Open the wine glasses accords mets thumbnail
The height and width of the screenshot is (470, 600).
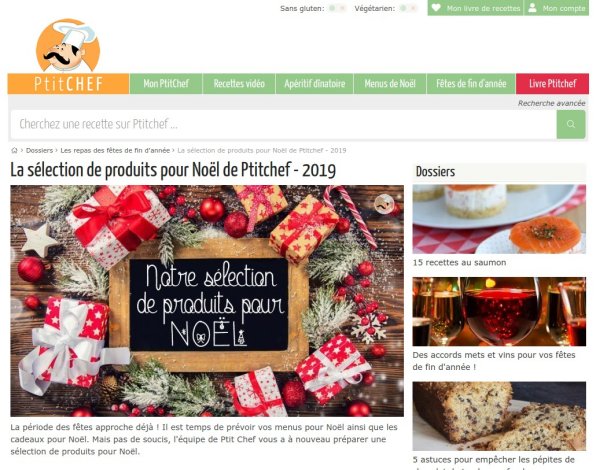pos(499,312)
